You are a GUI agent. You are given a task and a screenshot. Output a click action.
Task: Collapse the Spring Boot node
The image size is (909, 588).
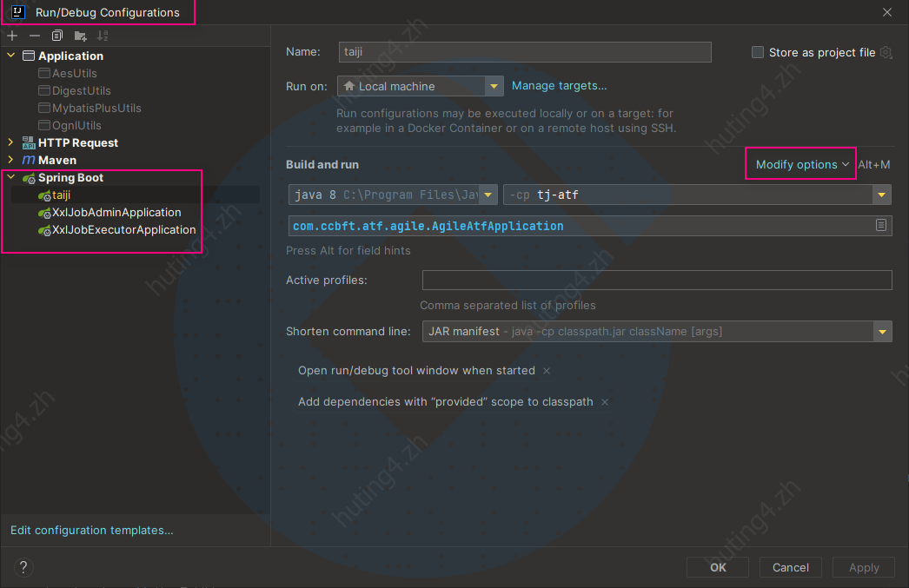point(11,176)
